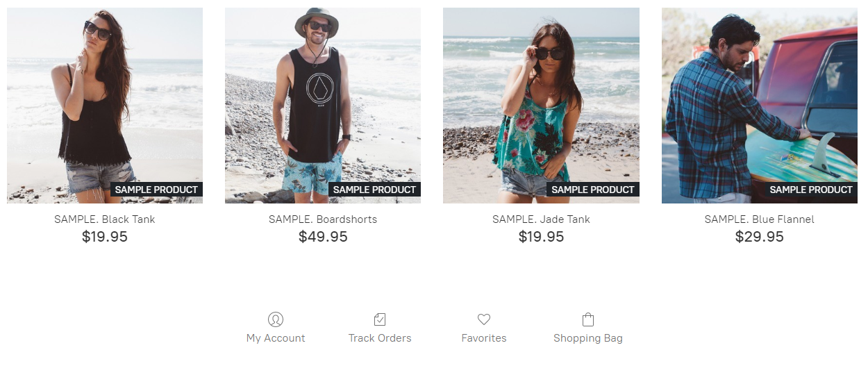868x375 pixels.
Task: Click the Favorites heart icon
Action: [484, 319]
